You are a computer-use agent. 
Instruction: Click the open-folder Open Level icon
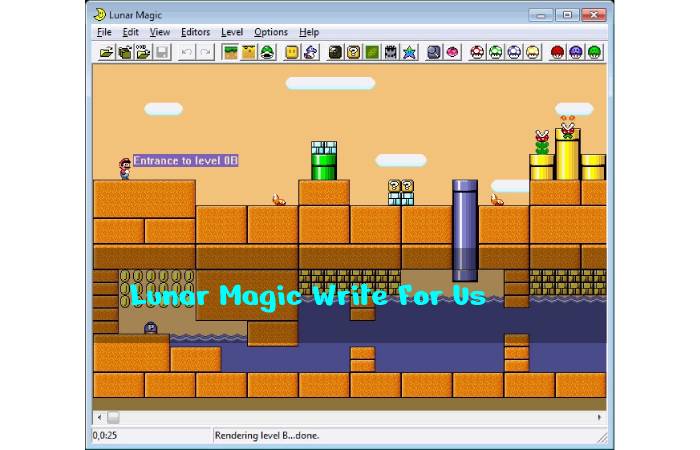tap(106, 52)
